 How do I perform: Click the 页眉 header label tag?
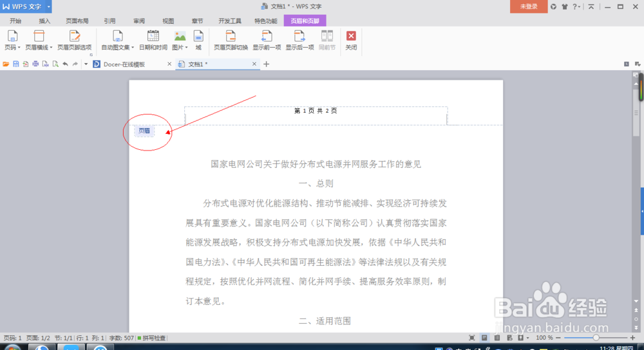(x=144, y=131)
